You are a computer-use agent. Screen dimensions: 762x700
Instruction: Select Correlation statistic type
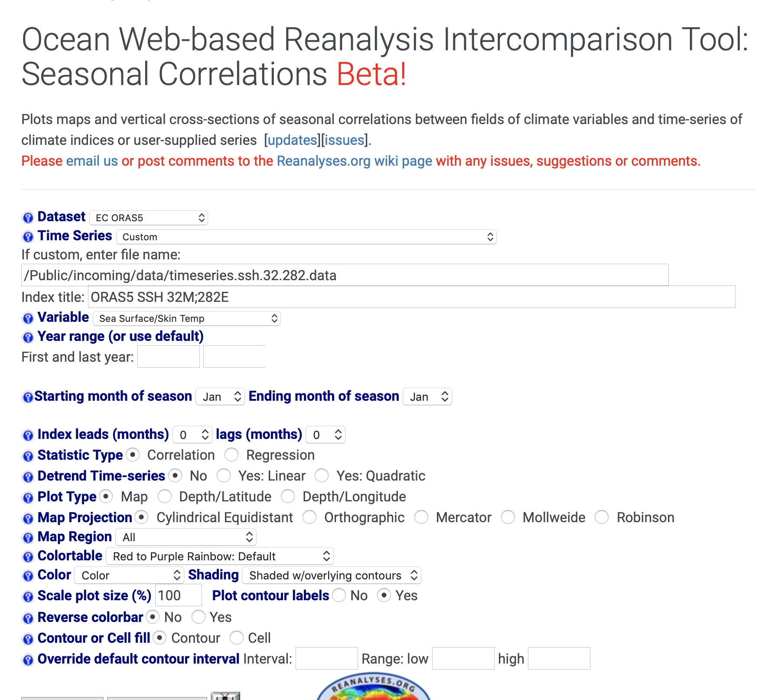[x=133, y=455]
